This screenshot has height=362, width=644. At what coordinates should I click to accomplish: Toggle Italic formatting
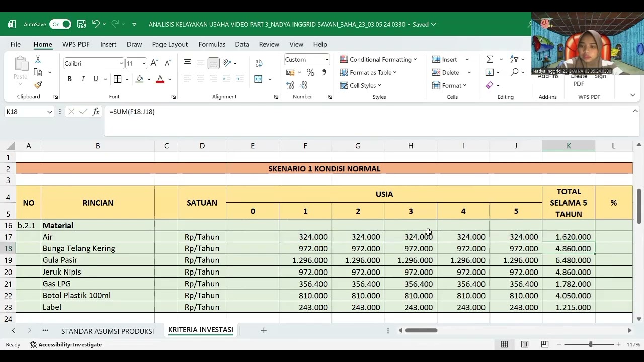point(83,79)
